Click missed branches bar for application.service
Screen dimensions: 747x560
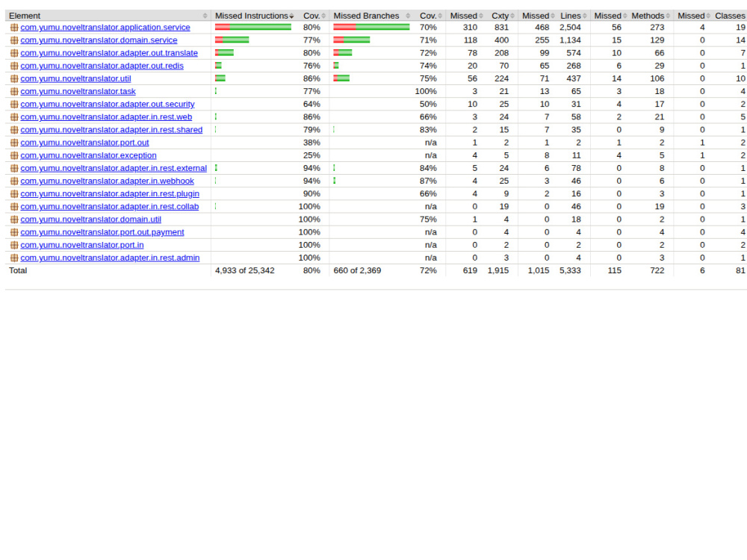(371, 27)
